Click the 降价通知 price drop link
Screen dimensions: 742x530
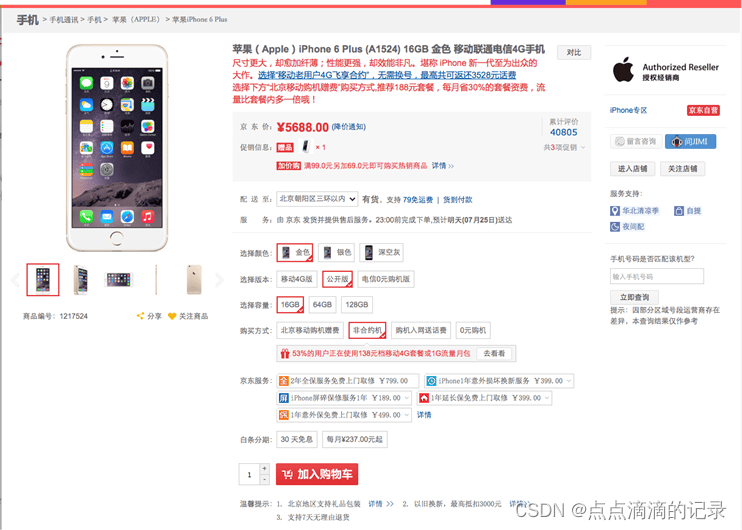pos(349,127)
